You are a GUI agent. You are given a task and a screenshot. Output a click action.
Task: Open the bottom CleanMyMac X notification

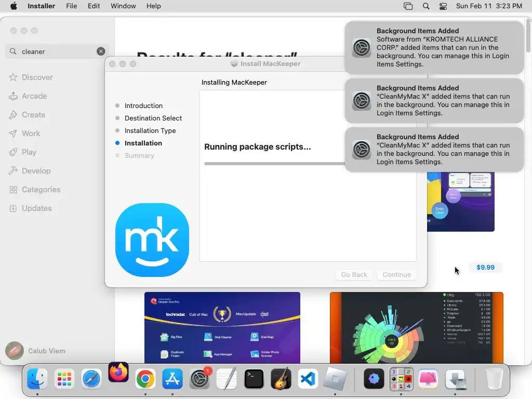point(434,149)
